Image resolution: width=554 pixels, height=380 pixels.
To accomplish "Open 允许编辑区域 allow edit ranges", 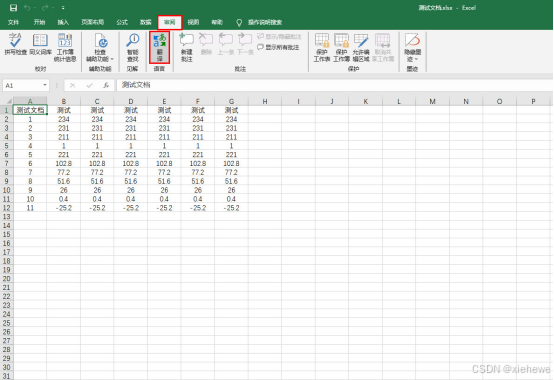I will [361, 47].
